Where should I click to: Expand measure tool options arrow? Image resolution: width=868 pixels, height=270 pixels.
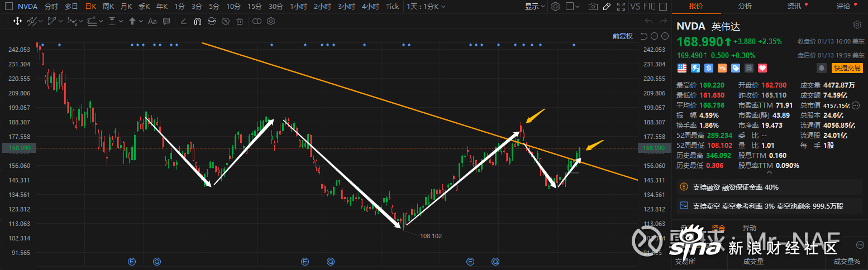(x=121, y=21)
